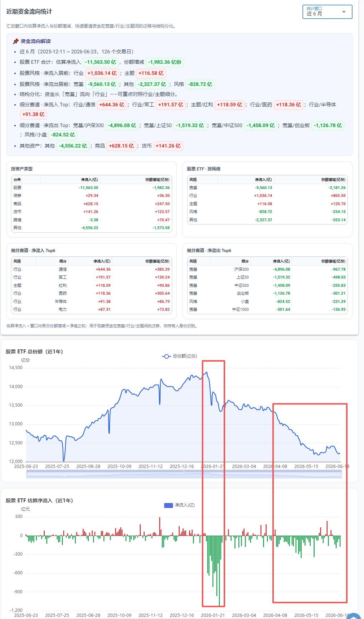364x619 pixels.
Task: Click the 债券 row in 按资产类型 table
Action: click(92, 196)
